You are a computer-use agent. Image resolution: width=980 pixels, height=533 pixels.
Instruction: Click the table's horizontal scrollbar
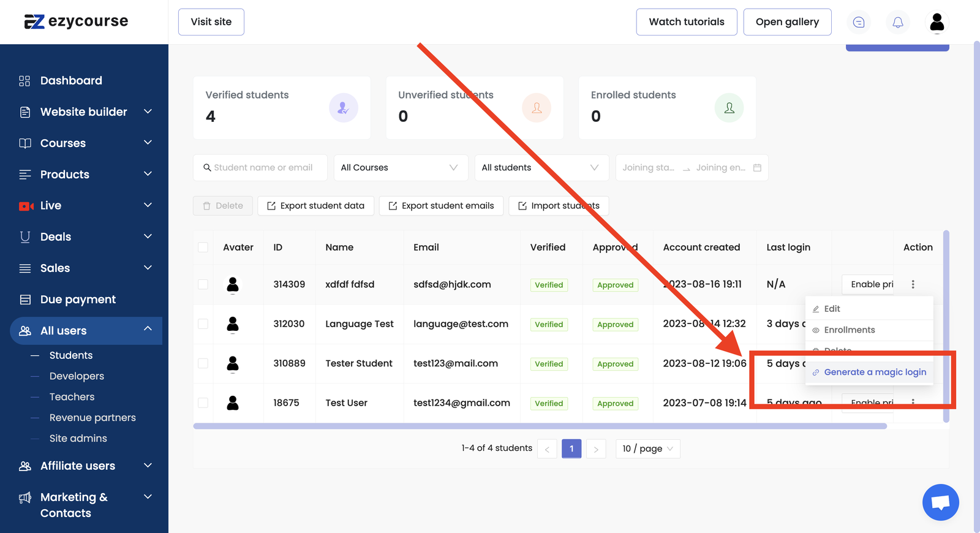539,426
